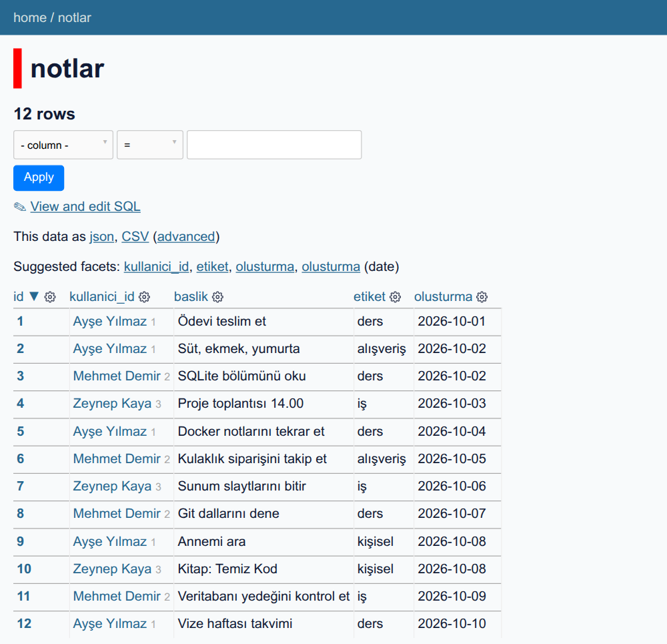This screenshot has height=644, width=667.
Task: Open row with id 9
Action: point(20,541)
